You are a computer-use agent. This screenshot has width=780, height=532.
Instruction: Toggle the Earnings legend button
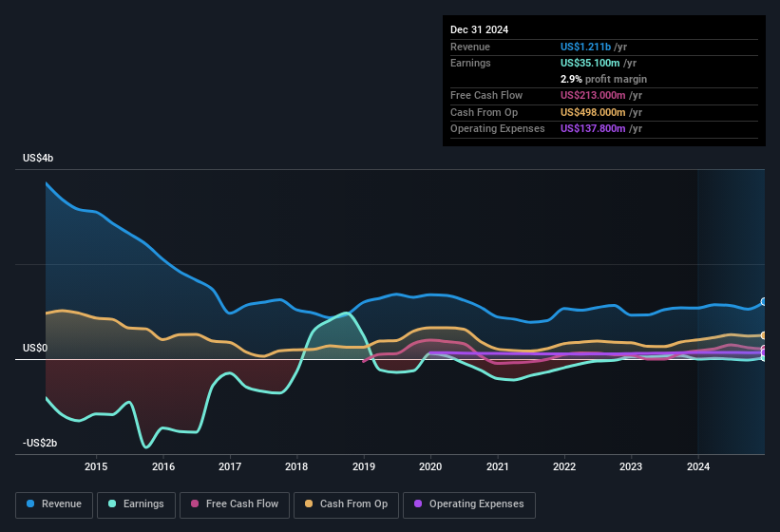tap(136, 504)
